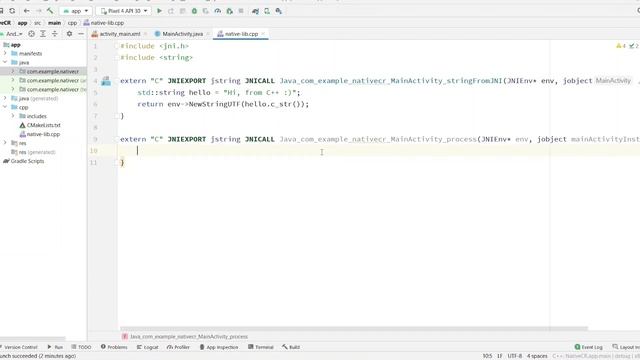The image size is (640, 360).
Task: Select native-lib.cpp in the project tree
Action: [x=40, y=134]
